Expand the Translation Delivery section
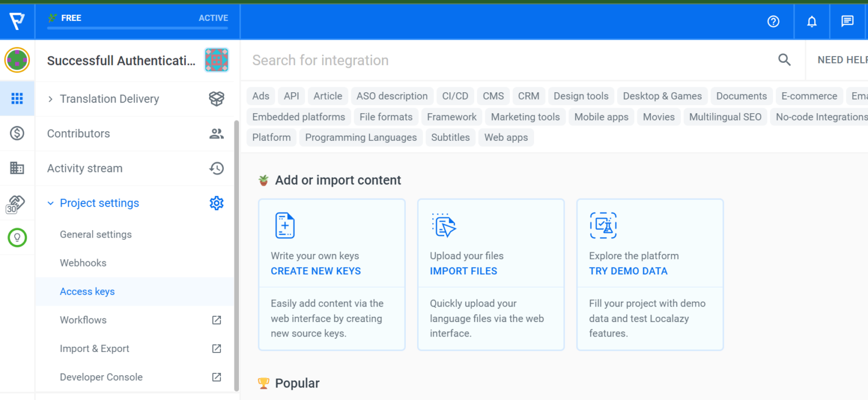 pyautogui.click(x=50, y=99)
